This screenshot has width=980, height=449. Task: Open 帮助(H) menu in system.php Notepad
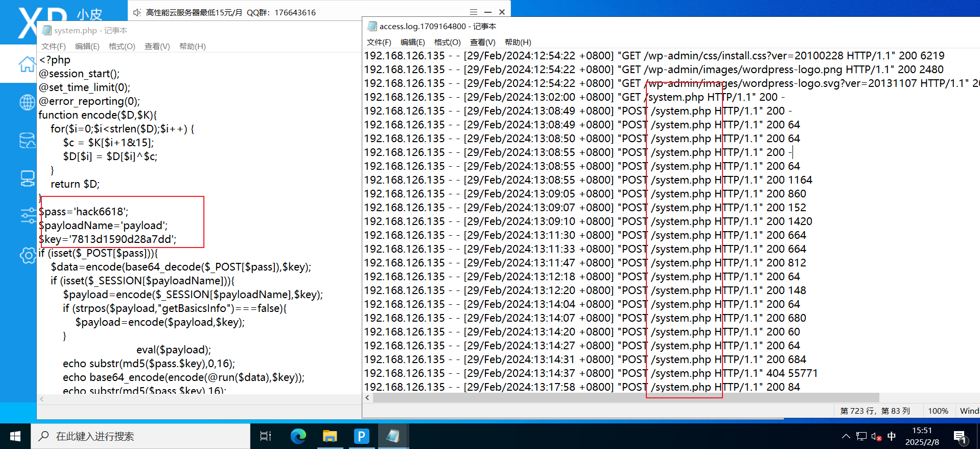(x=193, y=47)
